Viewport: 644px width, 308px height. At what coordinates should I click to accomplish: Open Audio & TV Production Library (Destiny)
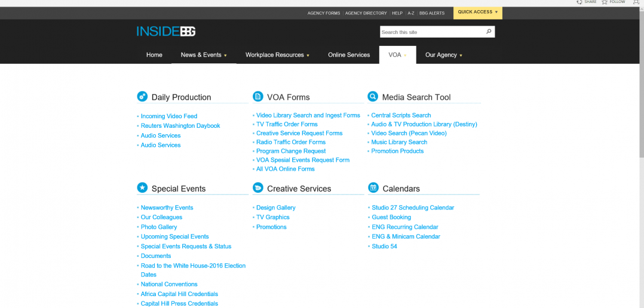[x=424, y=124]
